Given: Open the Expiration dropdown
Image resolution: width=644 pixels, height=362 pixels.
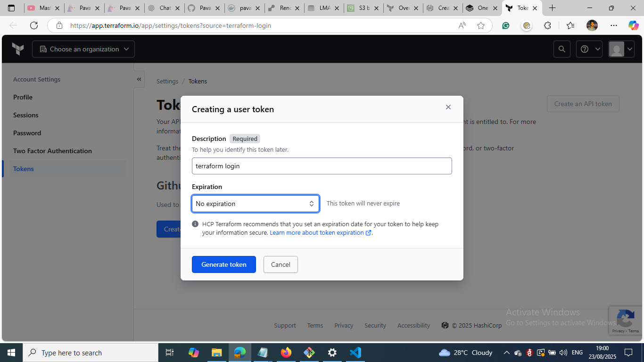Looking at the screenshot, I should tap(255, 204).
